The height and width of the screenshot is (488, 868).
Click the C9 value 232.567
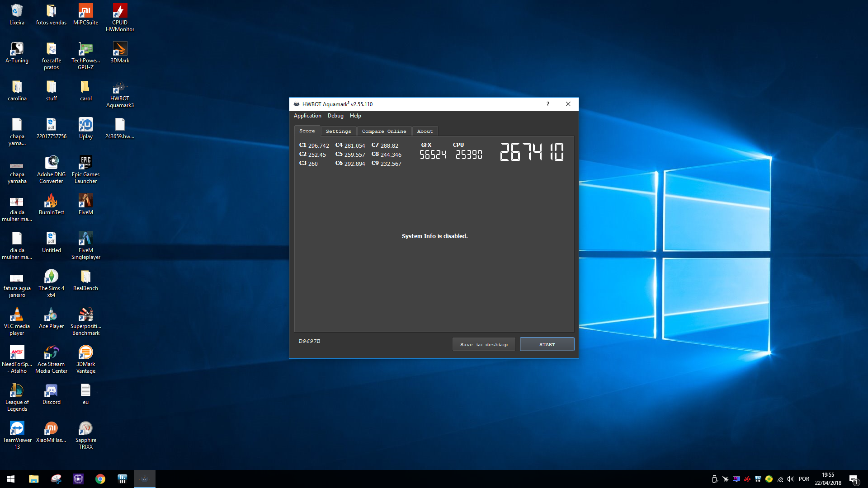[391, 164]
